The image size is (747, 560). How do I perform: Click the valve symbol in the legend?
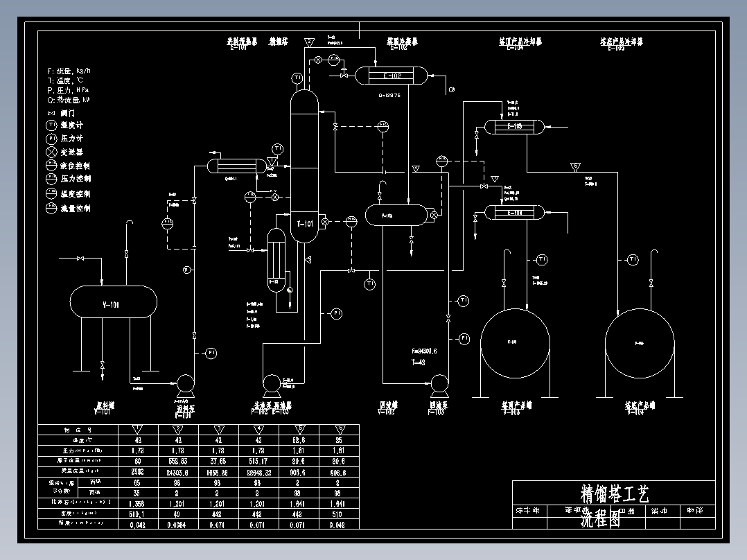click(x=51, y=114)
